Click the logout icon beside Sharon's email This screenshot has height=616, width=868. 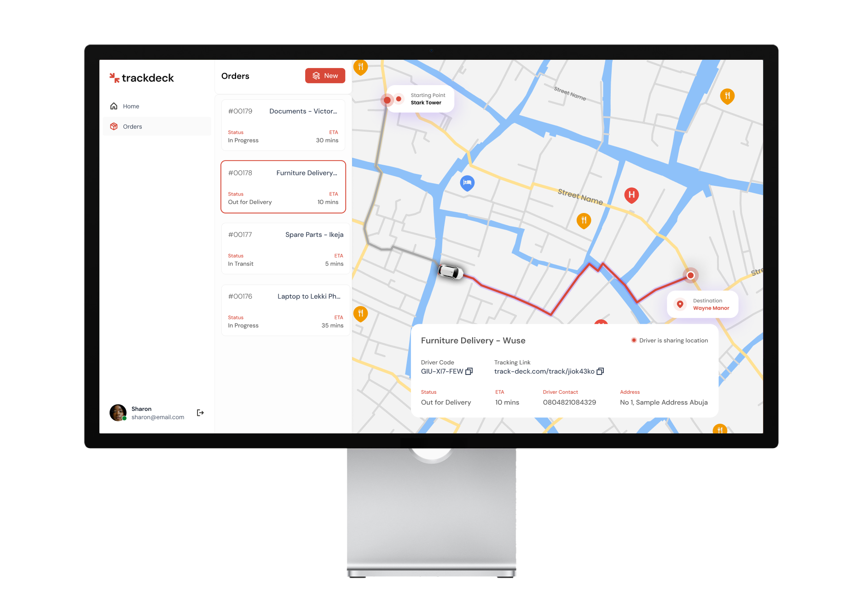tap(200, 413)
